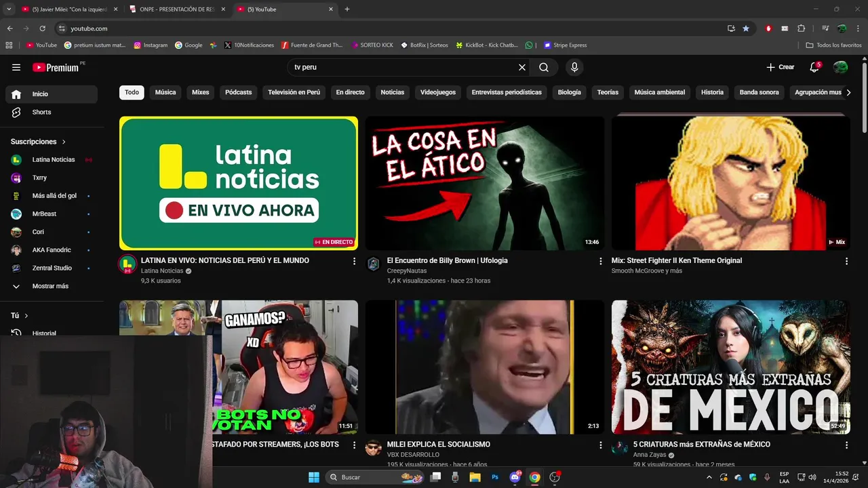The image size is (868, 488).
Task: Open options for LATINA EN VIVO video
Action: click(354, 261)
